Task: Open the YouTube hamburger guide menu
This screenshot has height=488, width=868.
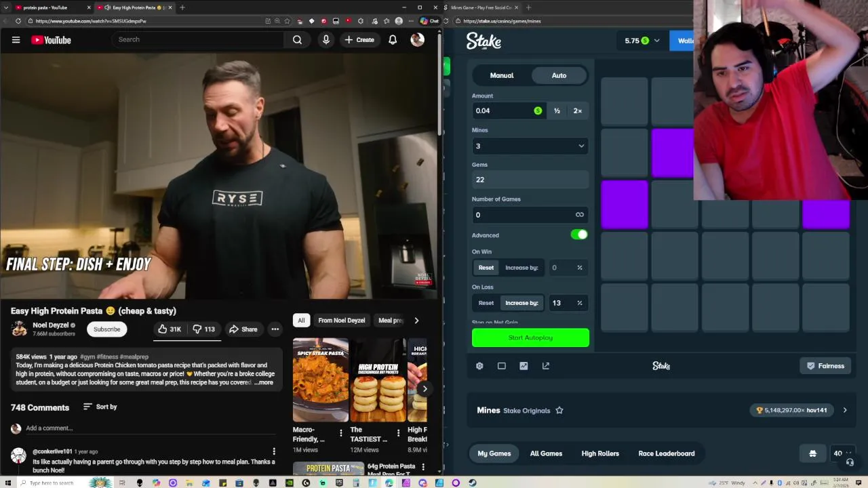Action: [16, 40]
